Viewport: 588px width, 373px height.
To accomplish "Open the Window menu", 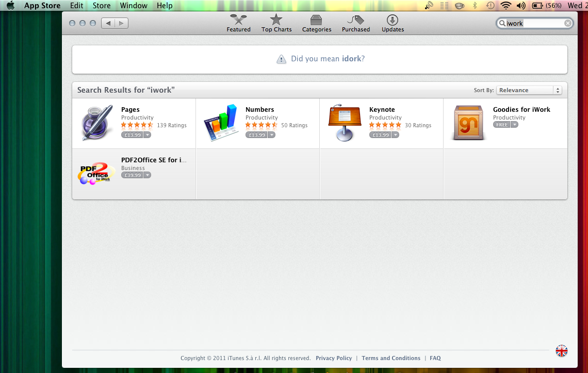I will pos(134,5).
